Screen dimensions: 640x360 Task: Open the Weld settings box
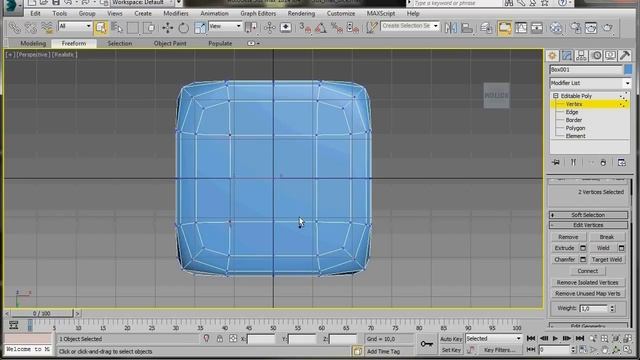(x=621, y=248)
